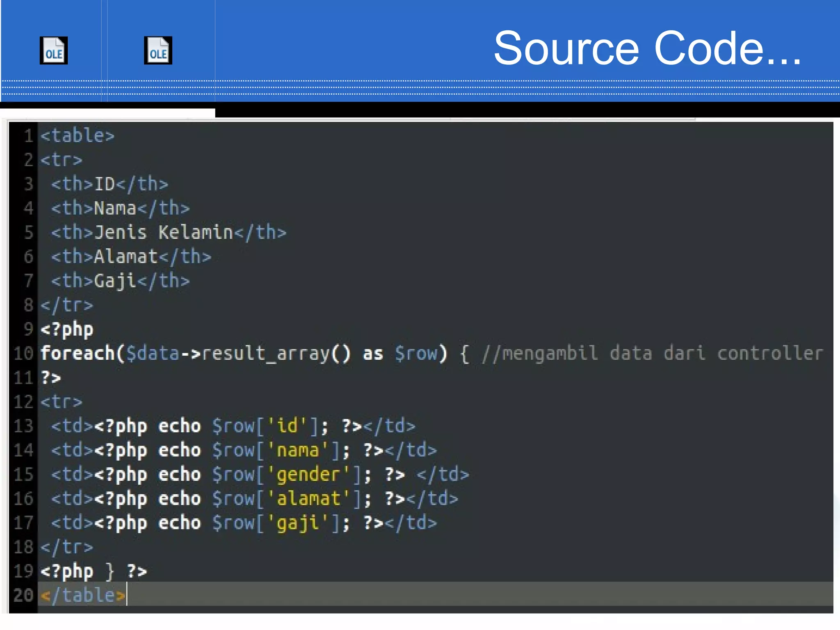
Task: Click the <th>ID</th> header line
Action: tap(110, 184)
